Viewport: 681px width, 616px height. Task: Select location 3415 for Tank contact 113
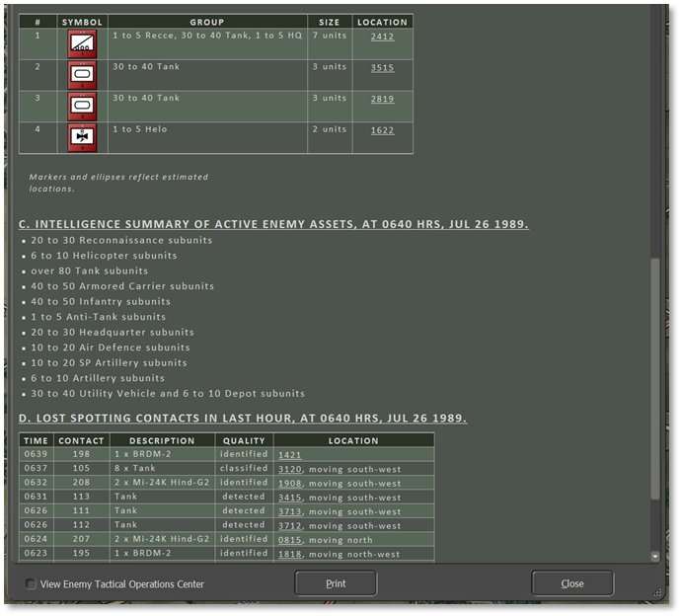[x=289, y=498]
